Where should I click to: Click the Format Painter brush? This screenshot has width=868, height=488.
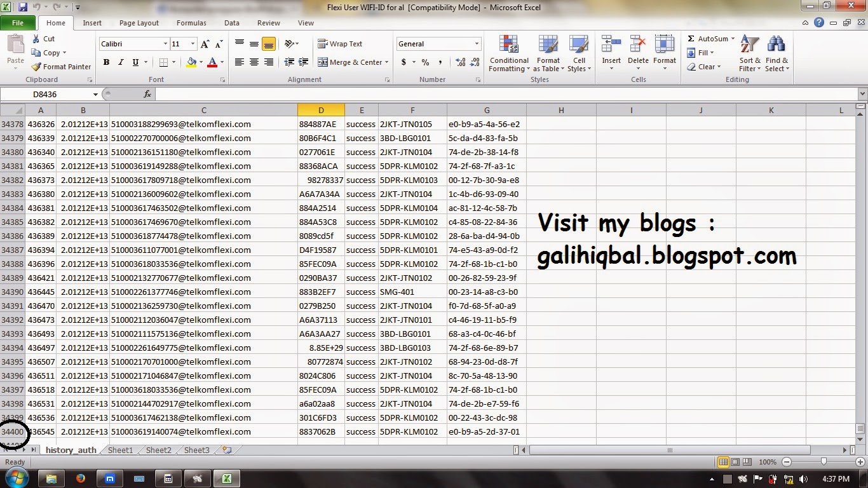[x=36, y=67]
